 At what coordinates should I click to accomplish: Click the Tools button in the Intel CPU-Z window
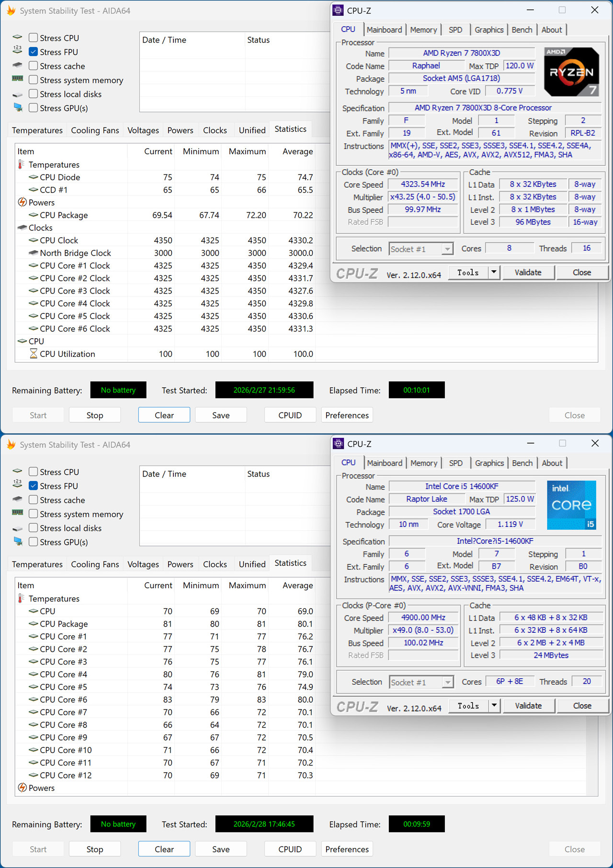coord(468,706)
